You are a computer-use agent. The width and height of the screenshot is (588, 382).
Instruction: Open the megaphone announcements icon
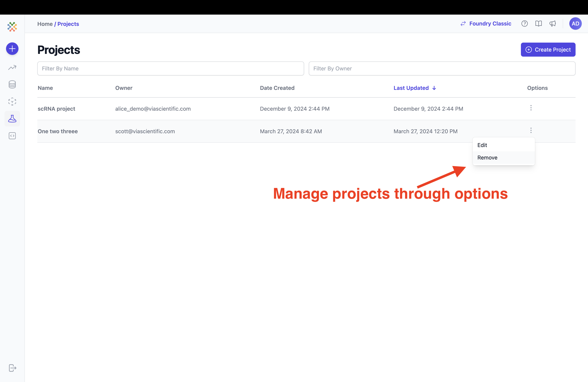[553, 24]
